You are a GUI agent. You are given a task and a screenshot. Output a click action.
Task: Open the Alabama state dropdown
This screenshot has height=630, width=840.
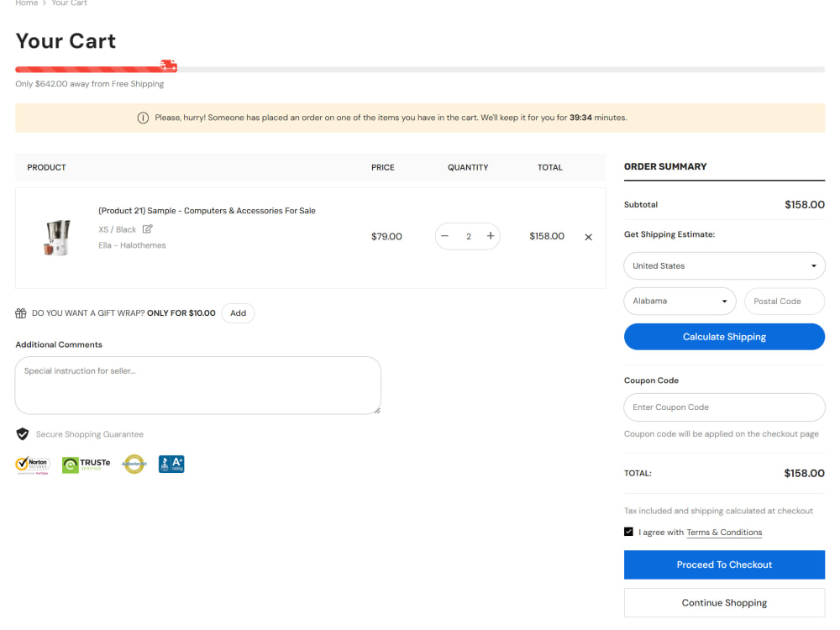[680, 301]
